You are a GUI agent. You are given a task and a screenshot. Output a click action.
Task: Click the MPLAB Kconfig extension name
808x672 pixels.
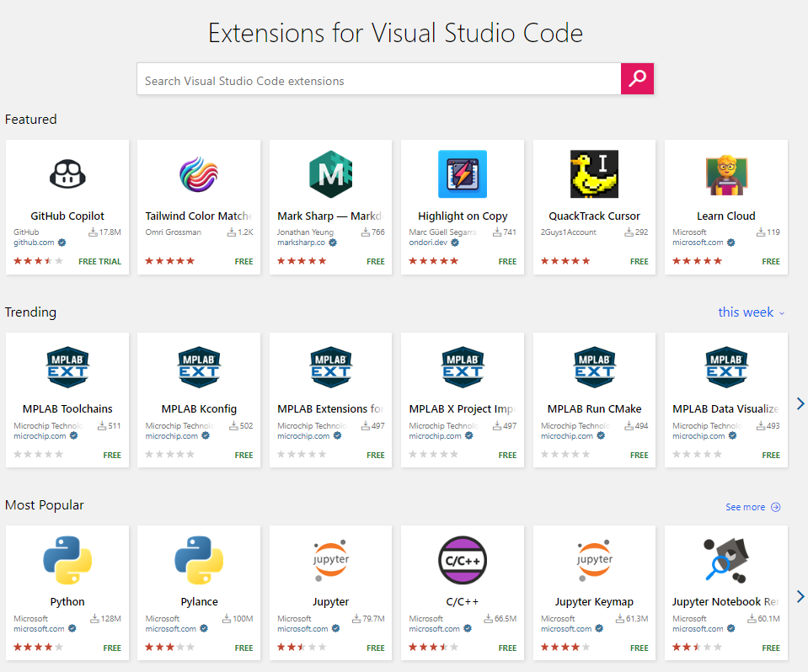(x=199, y=409)
